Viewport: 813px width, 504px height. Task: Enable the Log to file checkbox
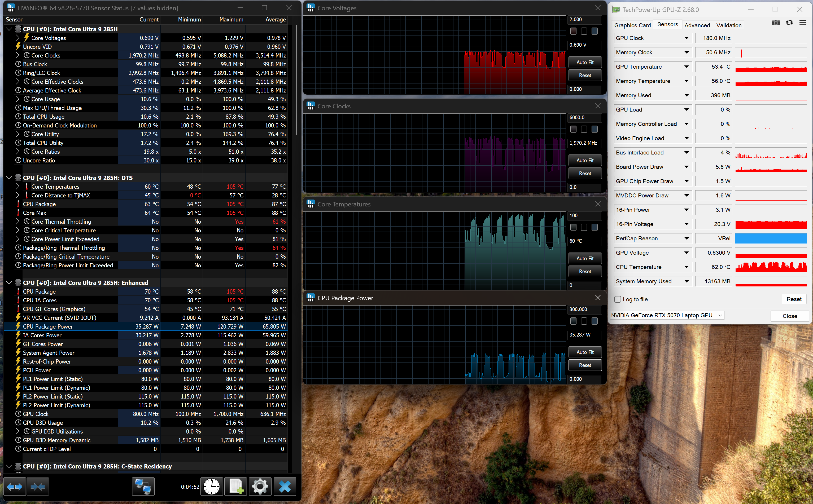coord(618,299)
